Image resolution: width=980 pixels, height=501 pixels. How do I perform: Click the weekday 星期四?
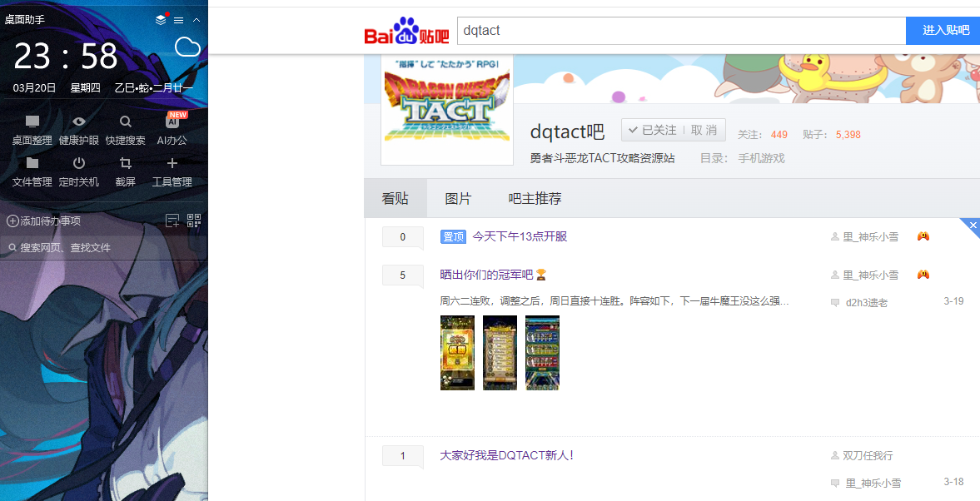85,88
